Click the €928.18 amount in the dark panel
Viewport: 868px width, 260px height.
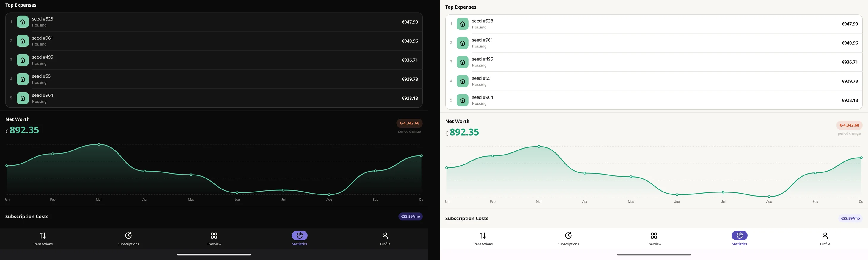pos(410,98)
